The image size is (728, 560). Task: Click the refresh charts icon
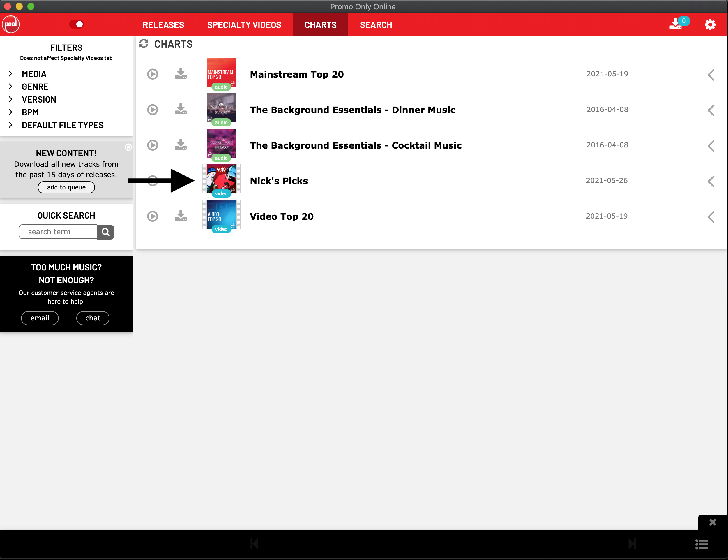click(x=144, y=44)
